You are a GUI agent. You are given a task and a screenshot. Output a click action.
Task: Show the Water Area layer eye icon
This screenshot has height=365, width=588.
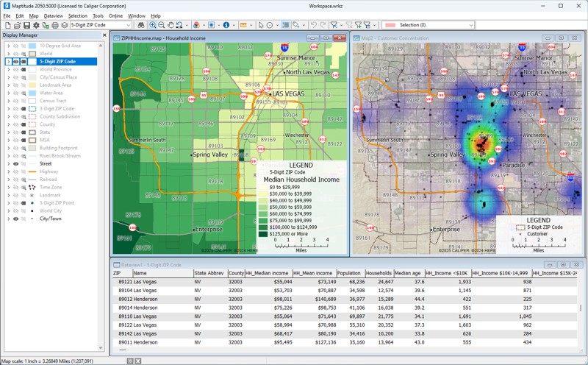15,93
